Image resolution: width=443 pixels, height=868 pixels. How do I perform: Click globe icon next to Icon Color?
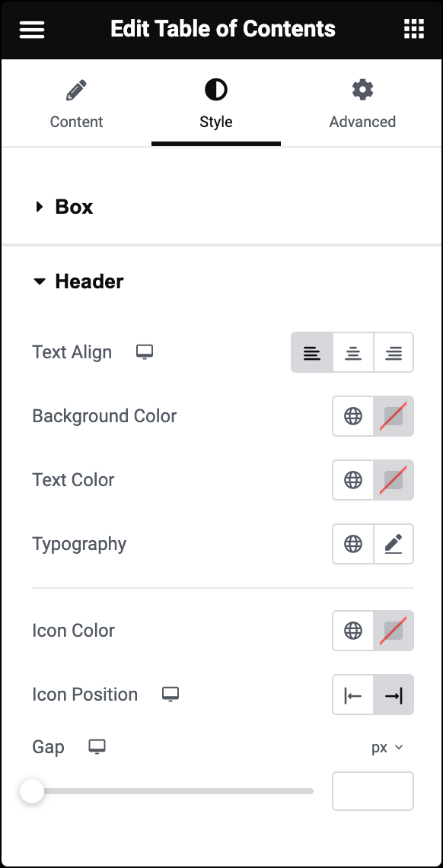pyautogui.click(x=352, y=631)
